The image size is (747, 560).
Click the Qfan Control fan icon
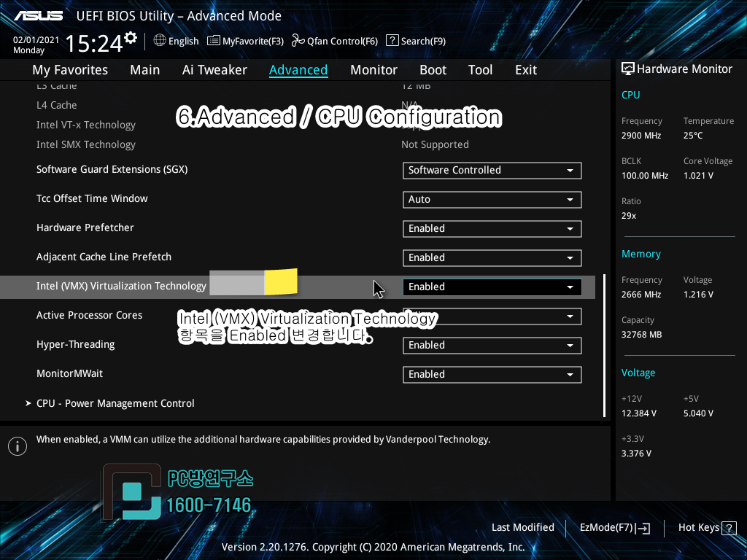click(x=298, y=41)
